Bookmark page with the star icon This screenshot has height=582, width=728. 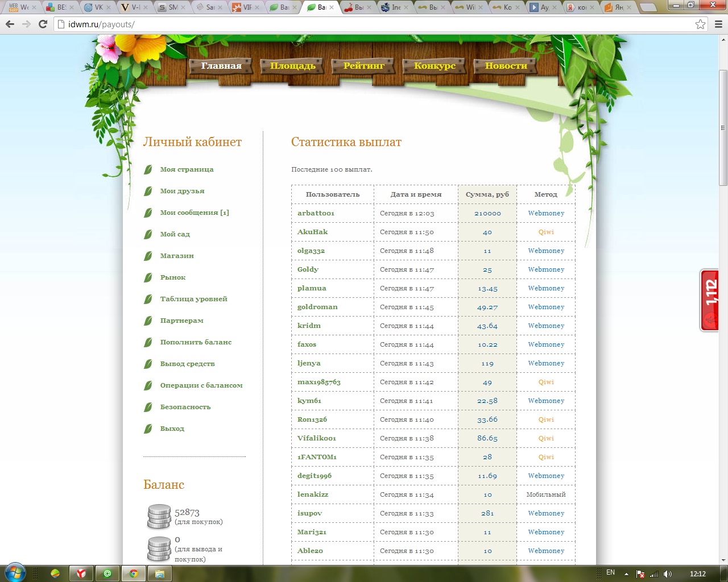tap(700, 24)
